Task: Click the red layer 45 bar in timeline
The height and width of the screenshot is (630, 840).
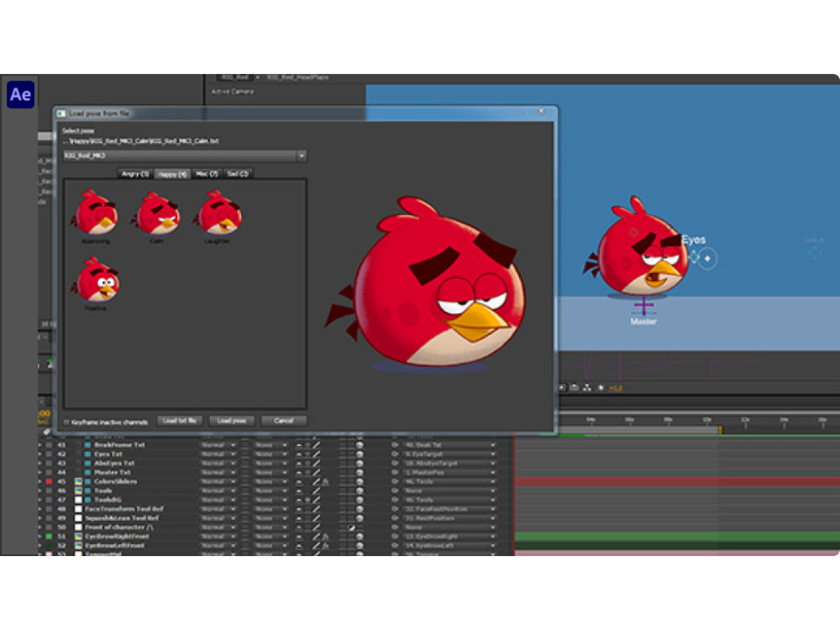Action: pos(676,481)
